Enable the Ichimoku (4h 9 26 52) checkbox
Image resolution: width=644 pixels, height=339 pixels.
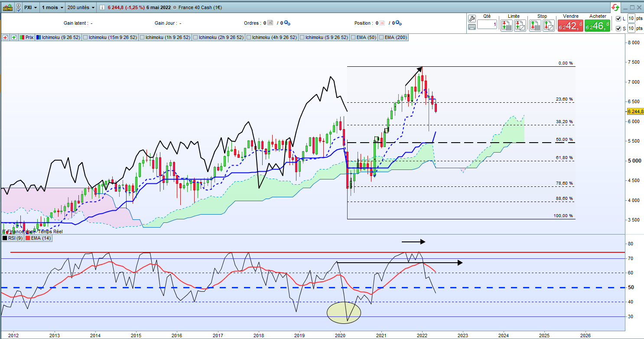coord(249,37)
